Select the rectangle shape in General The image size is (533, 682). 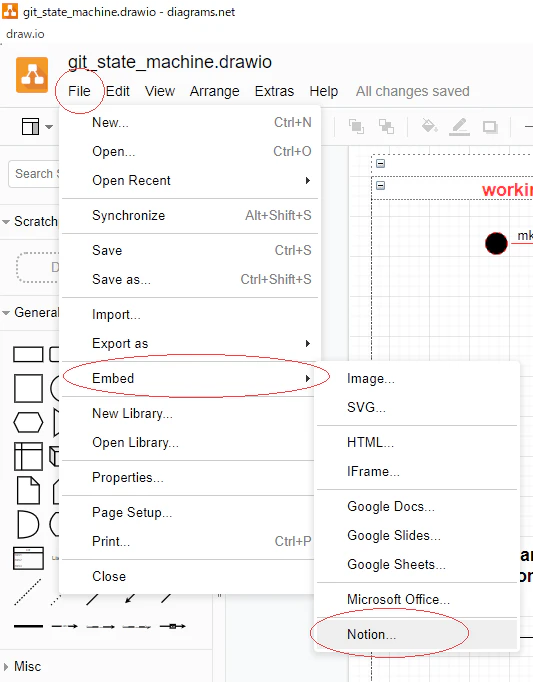[x=28, y=354]
